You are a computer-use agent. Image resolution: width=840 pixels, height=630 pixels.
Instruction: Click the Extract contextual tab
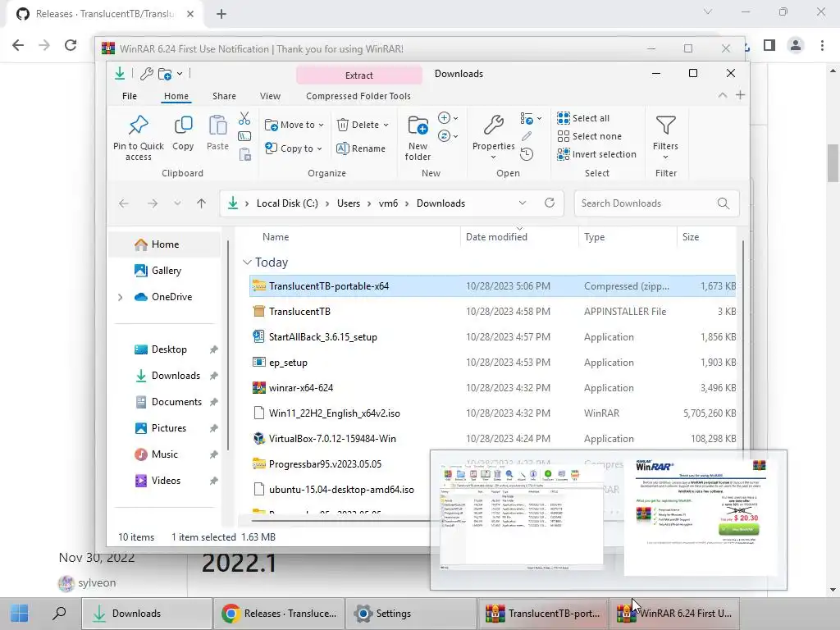(359, 75)
